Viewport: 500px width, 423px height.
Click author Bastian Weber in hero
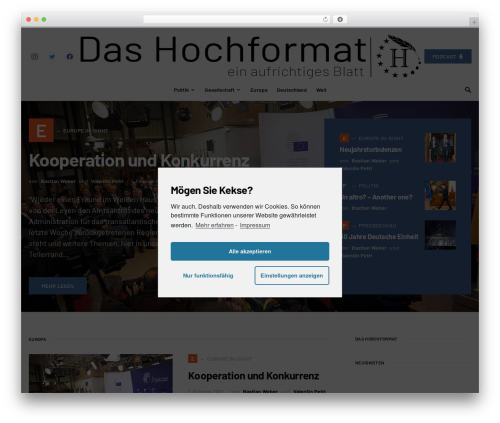(58, 182)
